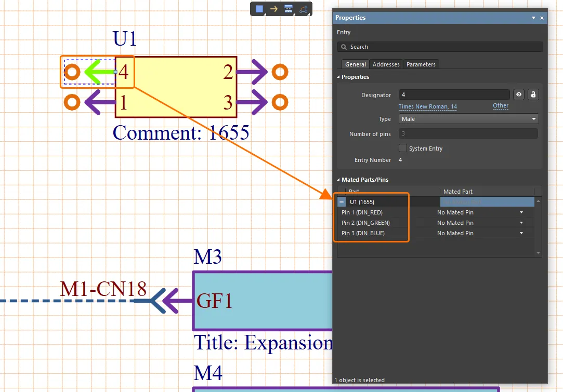Click the search magnifier icon in Properties
This screenshot has width=563, height=392.
(344, 47)
